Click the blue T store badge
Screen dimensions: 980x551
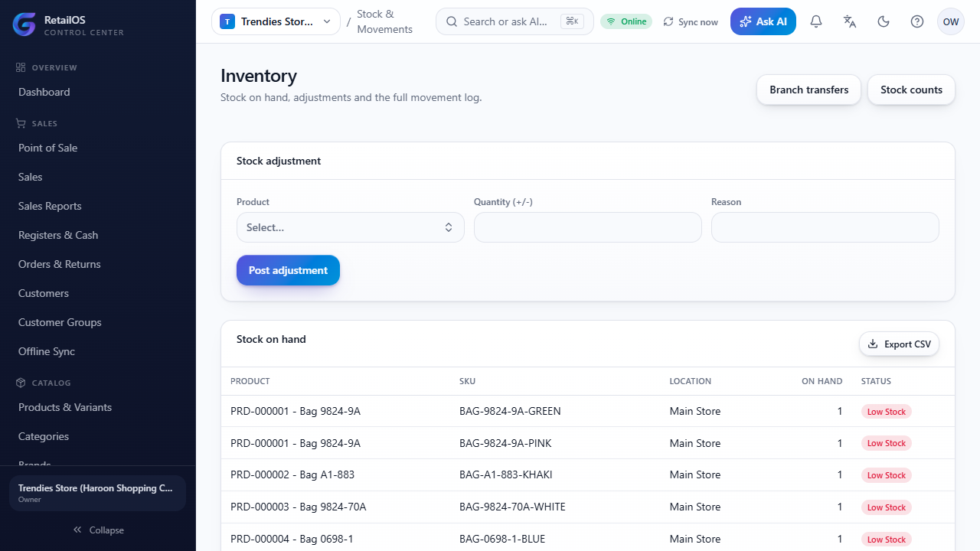click(x=227, y=21)
